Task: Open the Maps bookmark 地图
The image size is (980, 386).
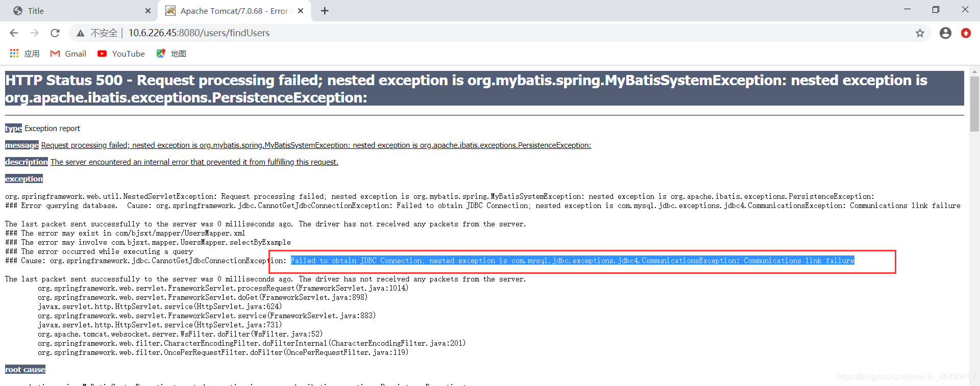Action: coord(171,54)
